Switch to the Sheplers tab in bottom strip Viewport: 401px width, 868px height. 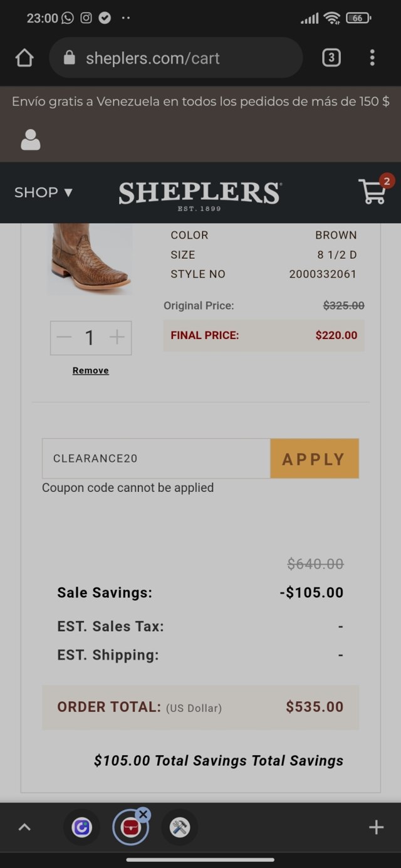coord(130,829)
